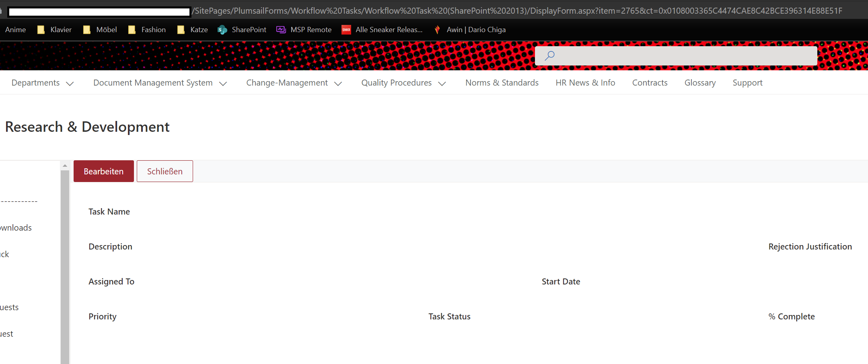Open Alle Sneaker Releases bookmark
868x364 pixels.
(x=382, y=30)
